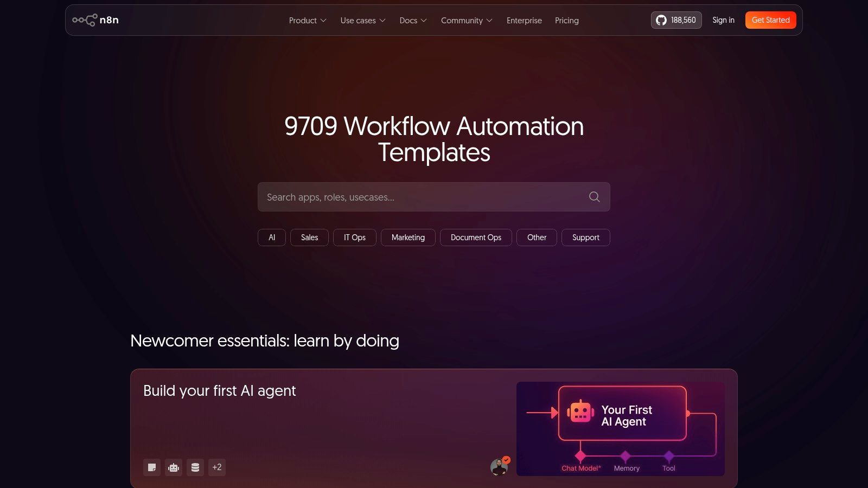Open the Pricing page
This screenshot has width=868, height=488.
click(567, 21)
